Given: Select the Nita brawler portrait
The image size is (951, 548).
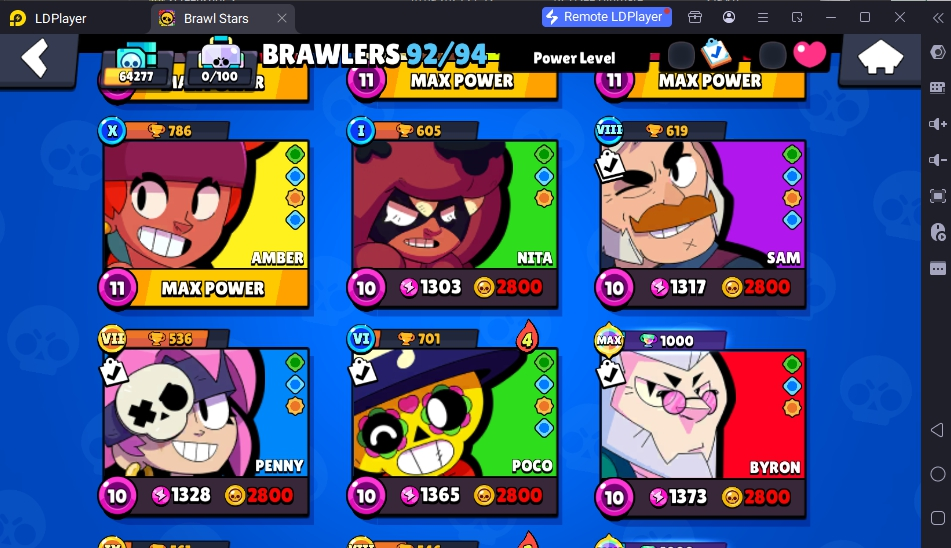Looking at the screenshot, I should [454, 205].
